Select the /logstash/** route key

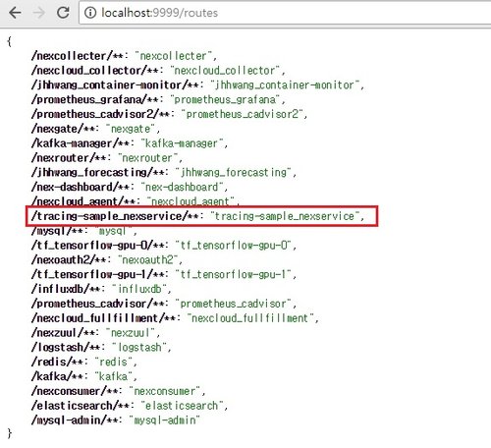[65, 348]
